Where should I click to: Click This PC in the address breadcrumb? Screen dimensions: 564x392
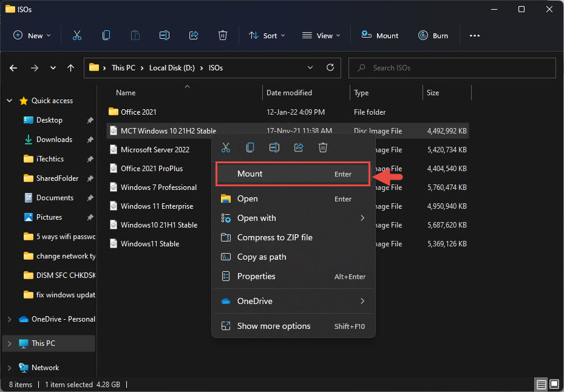(123, 67)
